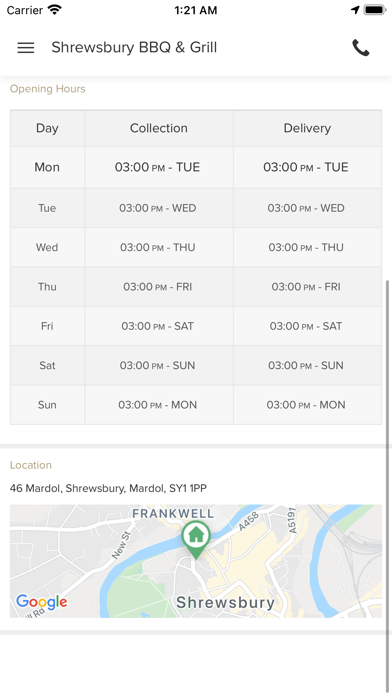Screen dimensions: 392x696
Task: Tap the green home map pin
Action: [195, 539]
